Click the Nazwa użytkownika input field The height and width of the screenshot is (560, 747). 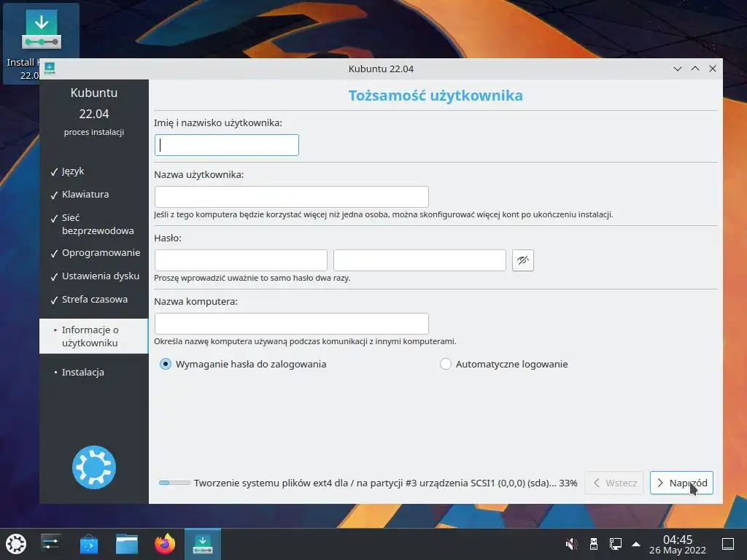tap(292, 197)
